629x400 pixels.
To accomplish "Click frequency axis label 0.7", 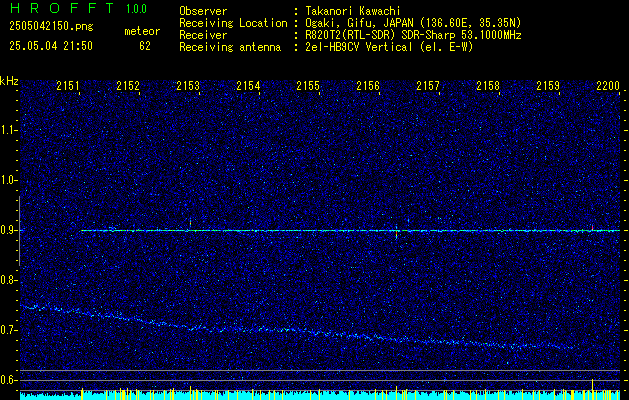I will [9, 330].
